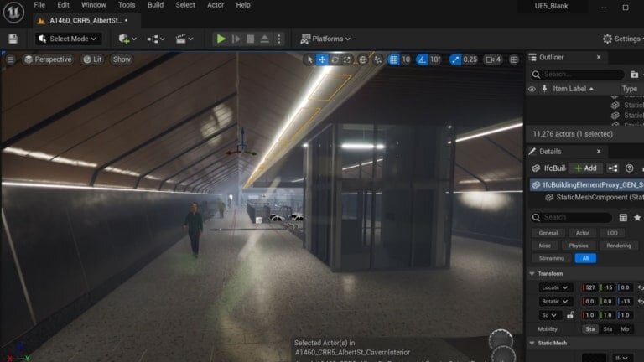The image size is (644, 362).
Task: Click the Unreal Engine logo icon
Action: [x=13, y=13]
